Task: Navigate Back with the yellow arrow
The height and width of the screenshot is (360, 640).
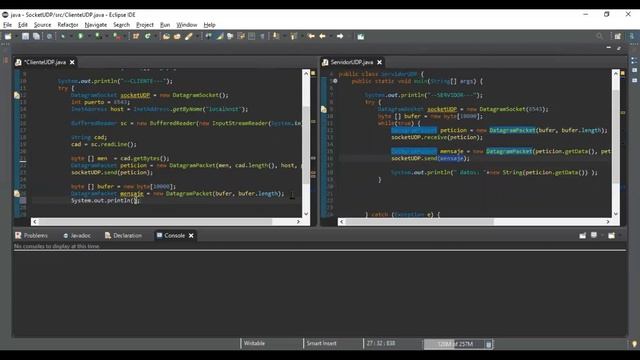Action: pos(322,36)
